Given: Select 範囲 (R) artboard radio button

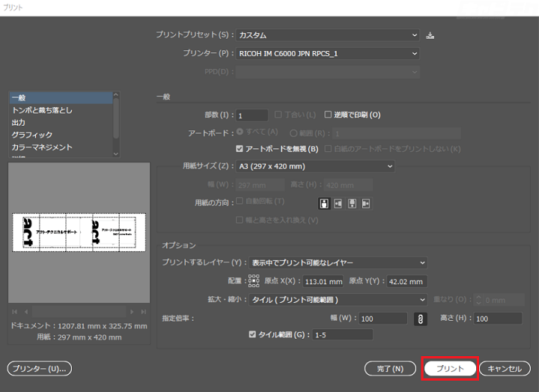Looking at the screenshot, I should click(293, 133).
